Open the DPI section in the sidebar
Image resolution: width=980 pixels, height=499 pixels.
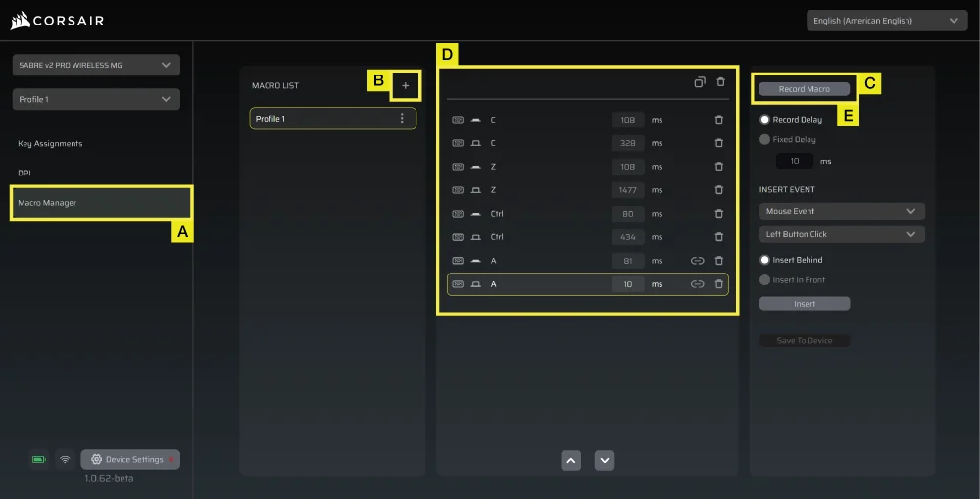[x=24, y=174]
